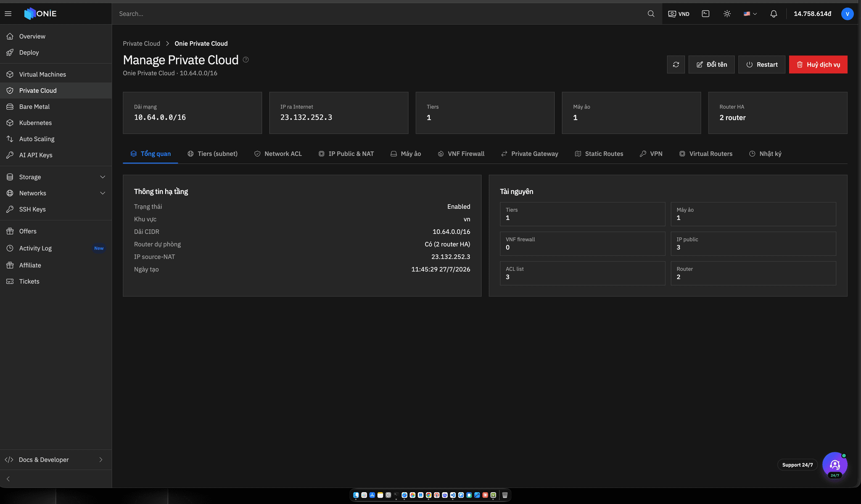Switch to Tiers (subnet) tab
861x504 pixels.
point(212,154)
